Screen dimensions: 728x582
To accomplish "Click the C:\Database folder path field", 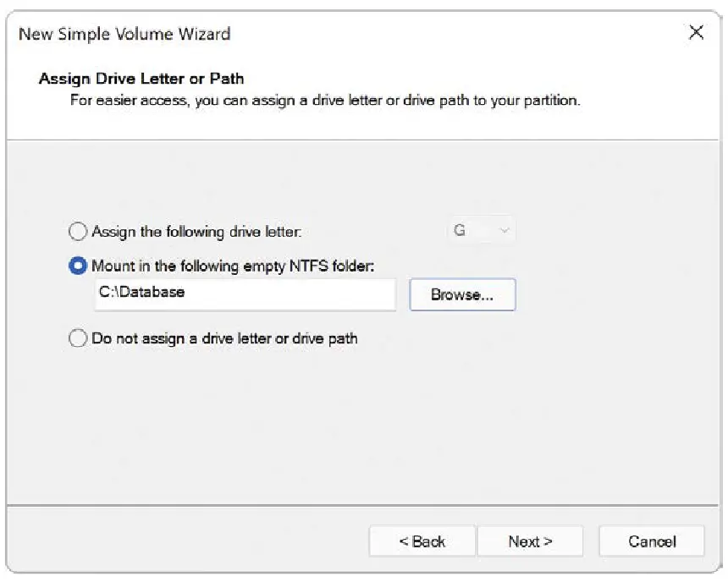I will pyautogui.click(x=245, y=294).
